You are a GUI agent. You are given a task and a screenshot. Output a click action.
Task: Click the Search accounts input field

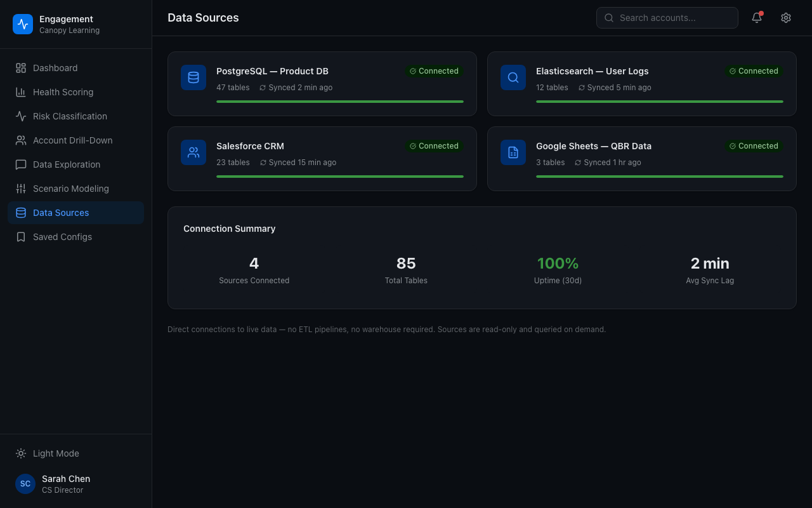[667, 18]
